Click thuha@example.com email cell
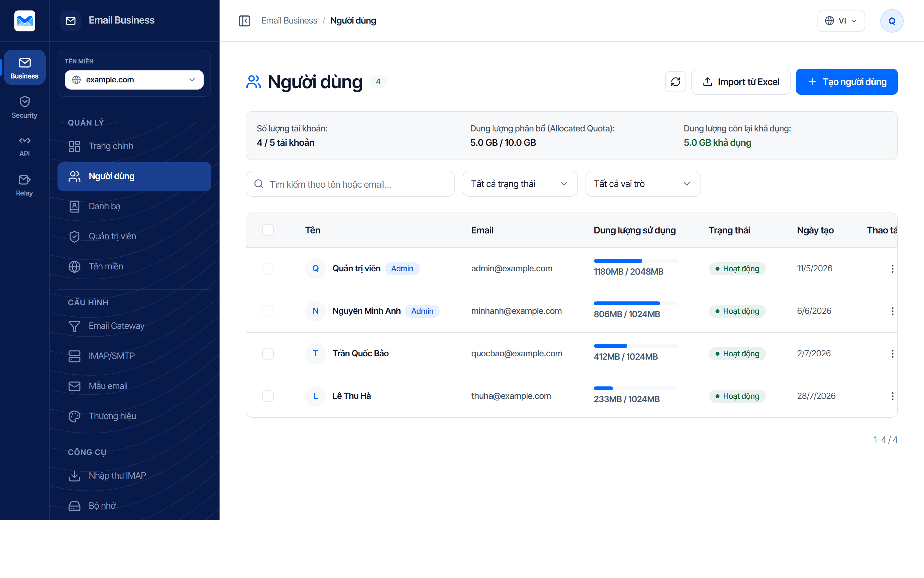 [511, 396]
